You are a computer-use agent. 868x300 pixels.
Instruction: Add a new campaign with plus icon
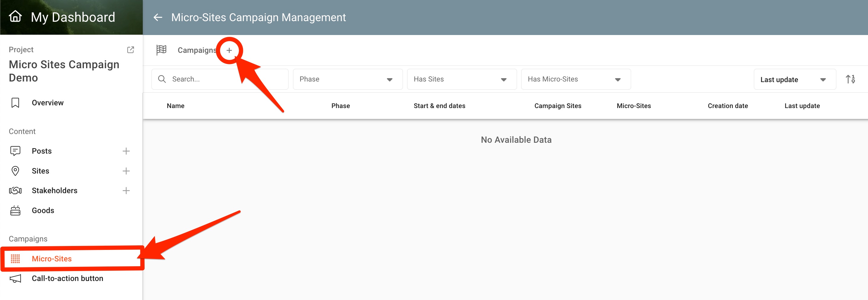(229, 50)
